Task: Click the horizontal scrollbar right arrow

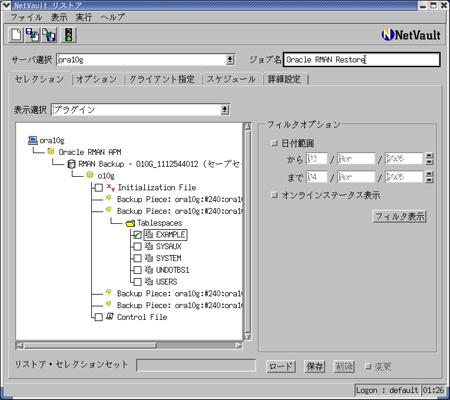Action: (x=239, y=345)
